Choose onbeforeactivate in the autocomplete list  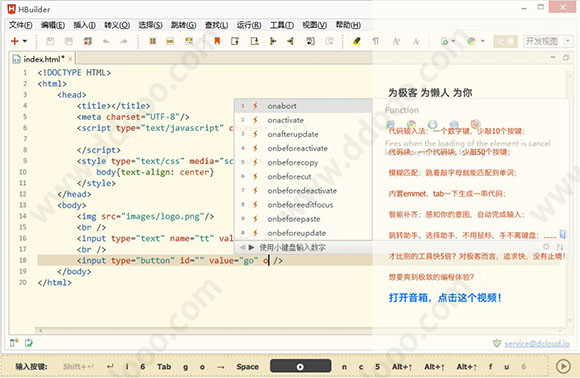[303, 148]
